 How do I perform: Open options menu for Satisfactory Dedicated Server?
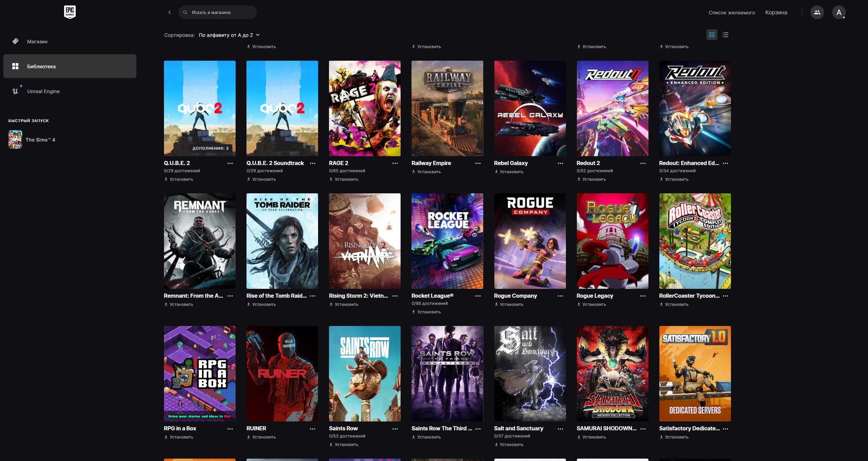725,429
